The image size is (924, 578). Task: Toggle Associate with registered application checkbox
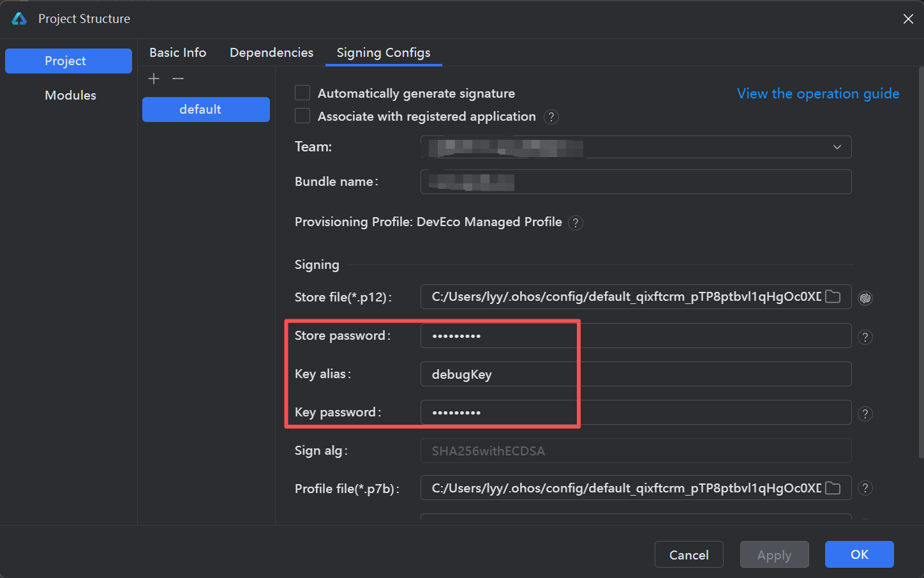(x=302, y=116)
